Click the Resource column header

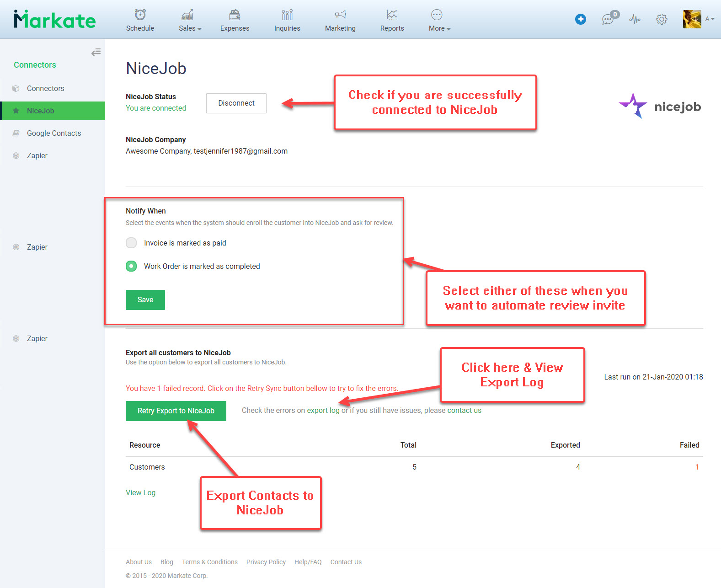point(145,445)
